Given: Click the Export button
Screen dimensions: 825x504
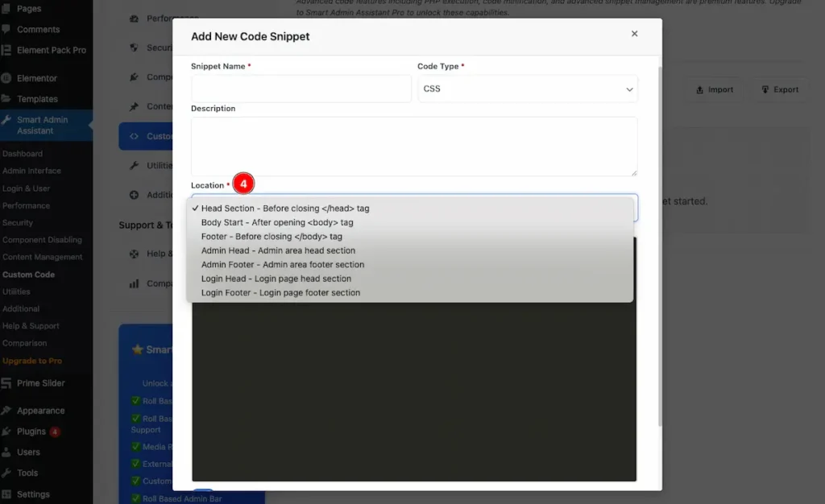Looking at the screenshot, I should click(780, 90).
